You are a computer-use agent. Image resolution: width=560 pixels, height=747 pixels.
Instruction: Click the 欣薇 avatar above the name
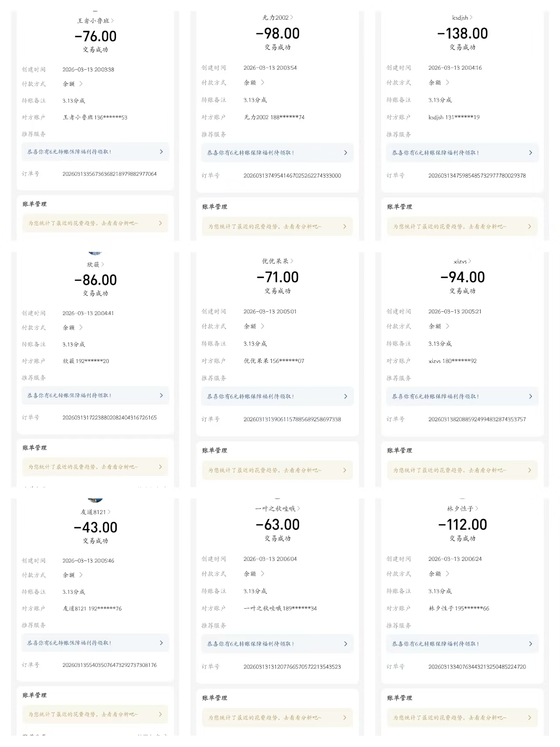95,254
